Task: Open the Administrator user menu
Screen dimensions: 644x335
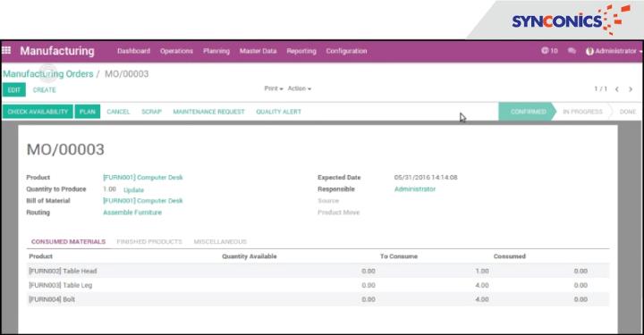Action: click(614, 51)
